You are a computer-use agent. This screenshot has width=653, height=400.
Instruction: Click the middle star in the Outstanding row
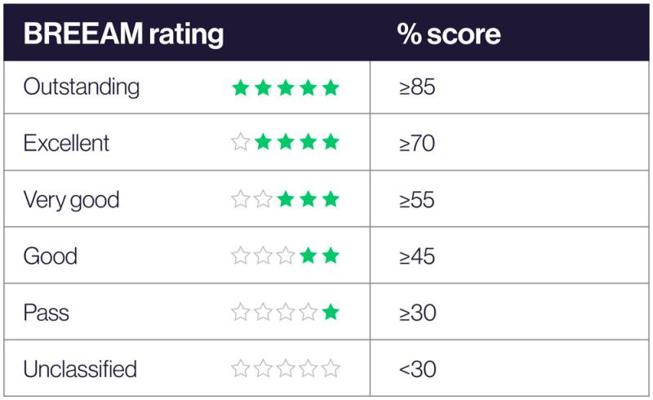(x=286, y=87)
